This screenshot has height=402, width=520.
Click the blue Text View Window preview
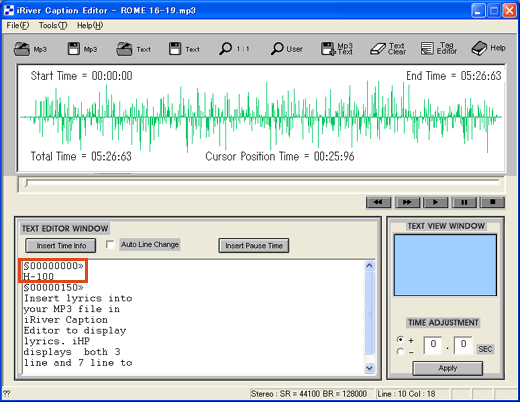(x=445, y=265)
